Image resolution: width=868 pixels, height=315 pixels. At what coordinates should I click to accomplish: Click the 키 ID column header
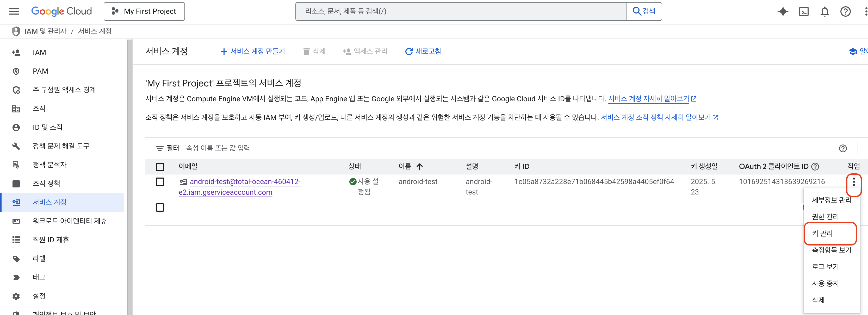click(x=522, y=166)
